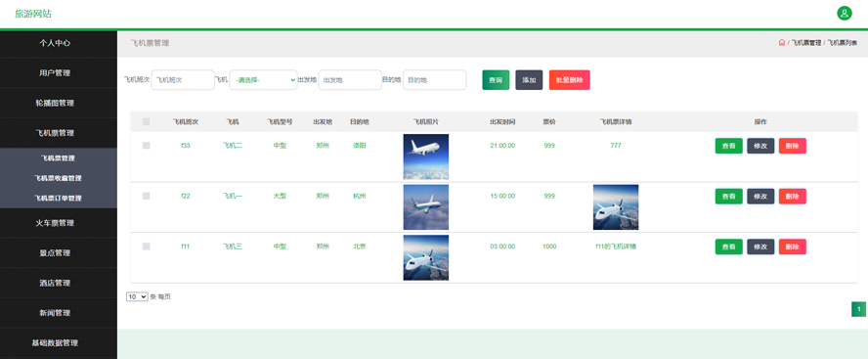The image size is (868, 359).
Task: Toggle the select-all header checkbox
Action: point(147,122)
